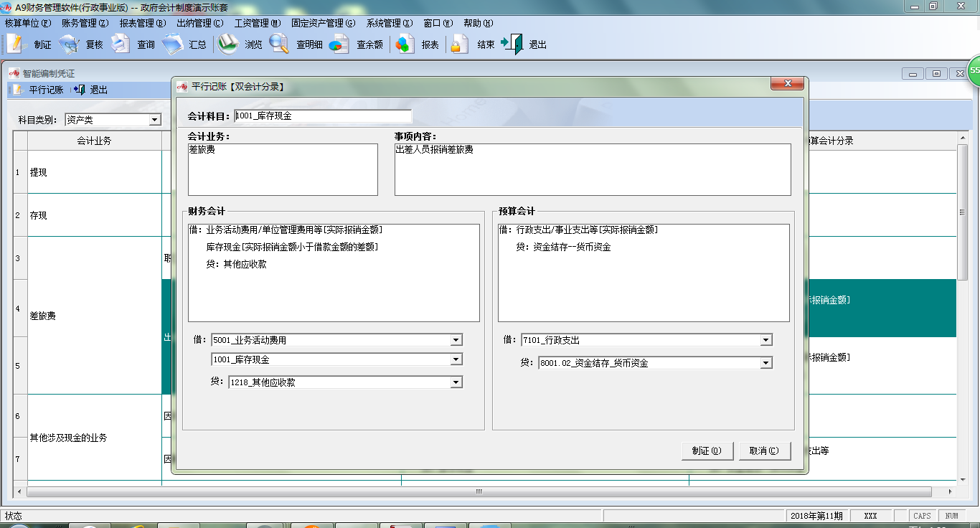Expand the 1218_其他应收款 credit dropdown
This screenshot has height=528, width=980.
(456, 383)
